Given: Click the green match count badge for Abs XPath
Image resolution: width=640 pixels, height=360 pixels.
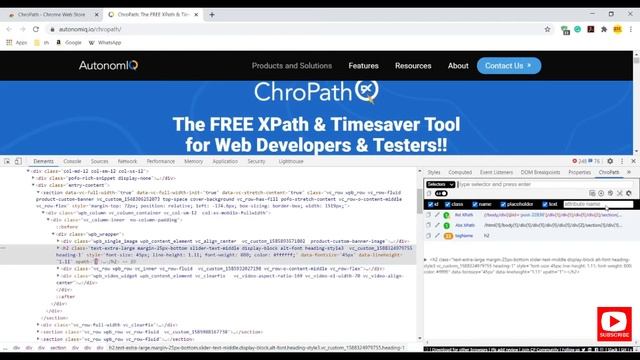Looking at the screenshot, I should tap(447, 225).
